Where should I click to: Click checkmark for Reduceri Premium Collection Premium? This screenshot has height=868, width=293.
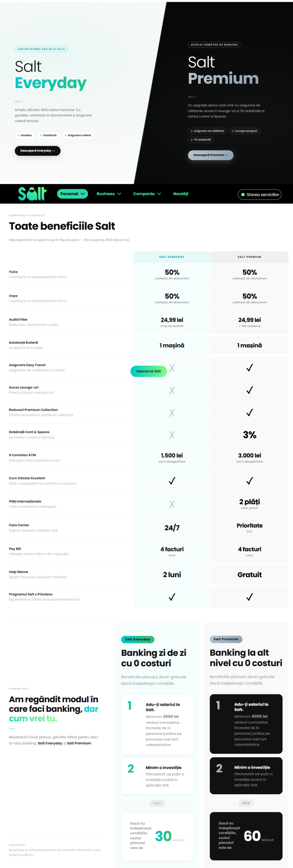pos(250,413)
